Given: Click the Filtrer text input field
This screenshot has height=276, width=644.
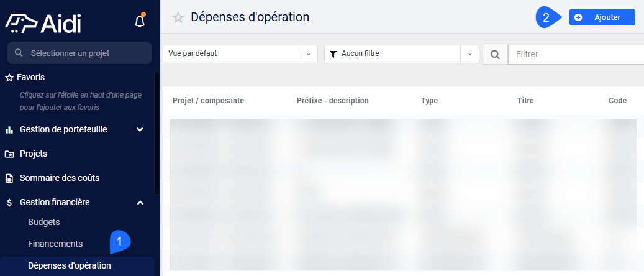Looking at the screenshot, I should click(576, 54).
